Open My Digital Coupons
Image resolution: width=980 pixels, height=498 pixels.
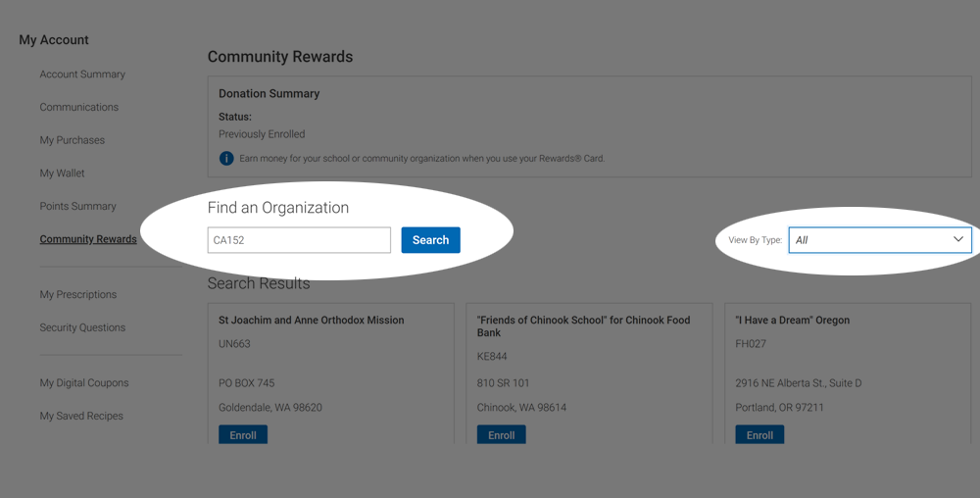click(x=84, y=383)
